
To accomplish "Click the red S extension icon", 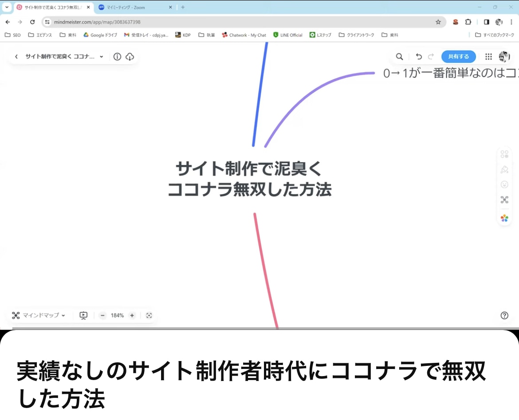I will (456, 22).
